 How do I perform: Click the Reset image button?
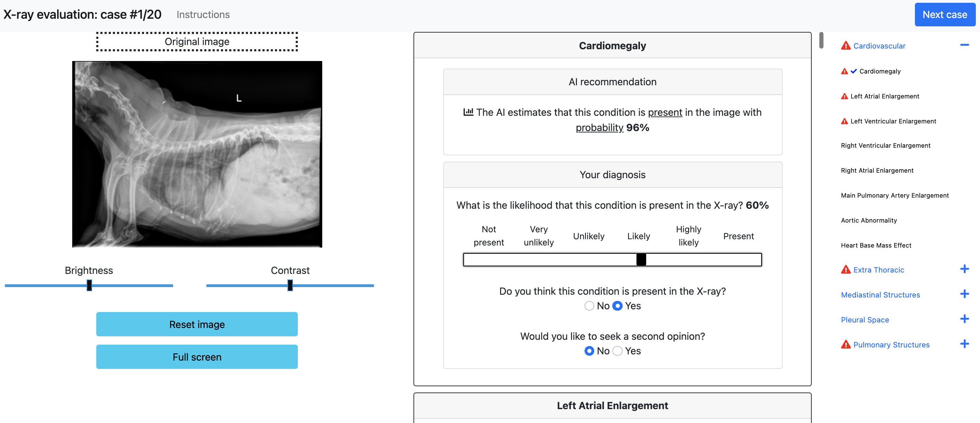click(197, 325)
